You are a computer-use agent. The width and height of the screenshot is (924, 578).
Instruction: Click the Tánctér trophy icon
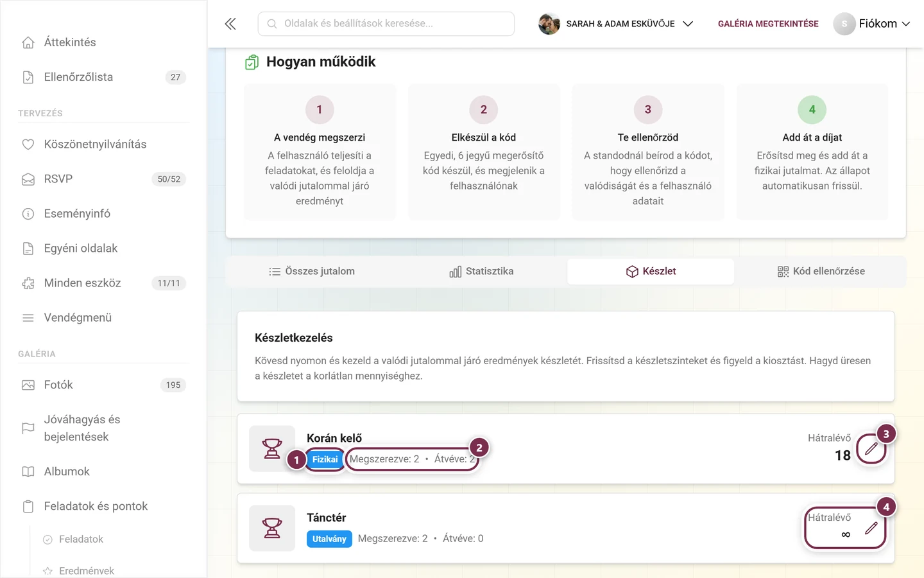pyautogui.click(x=272, y=528)
